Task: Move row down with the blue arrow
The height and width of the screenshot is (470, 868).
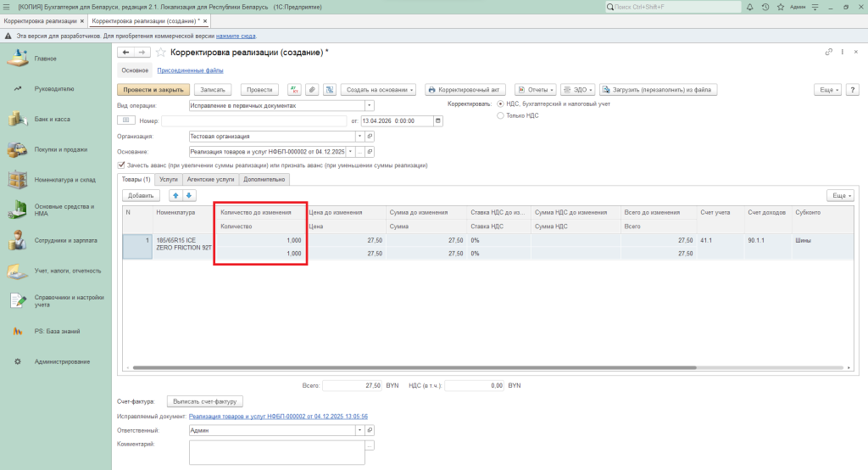Action: 189,195
